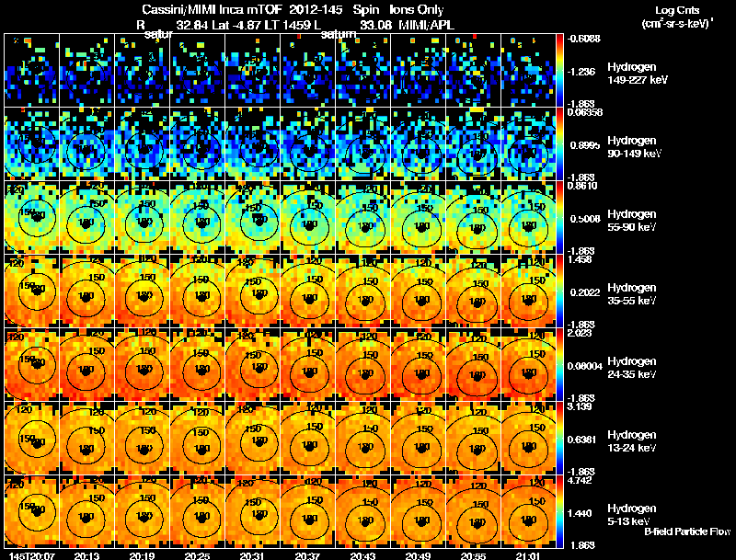Viewport: 736px width, 560px height.
Task: Open the 5-13 keV image panel at 21:01
Action: 528,512
